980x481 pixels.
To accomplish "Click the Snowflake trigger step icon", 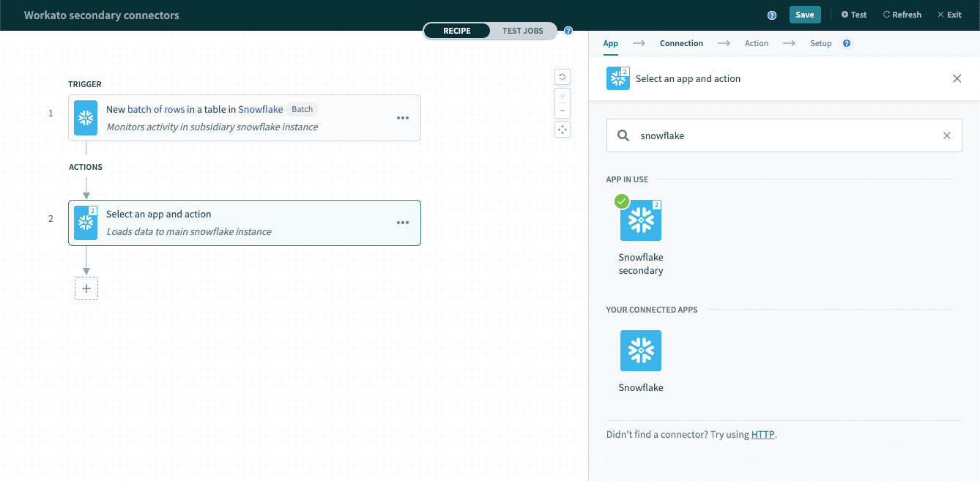I will (x=86, y=118).
